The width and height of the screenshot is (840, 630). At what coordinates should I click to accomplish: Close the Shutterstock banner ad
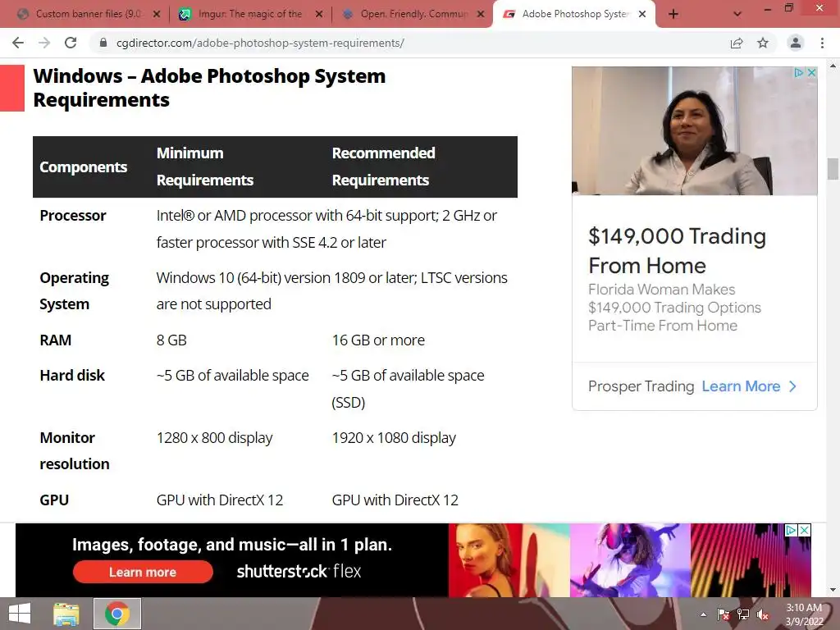[804, 530]
